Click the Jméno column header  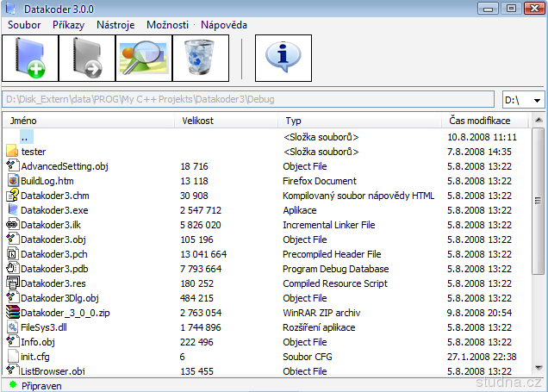[23, 121]
